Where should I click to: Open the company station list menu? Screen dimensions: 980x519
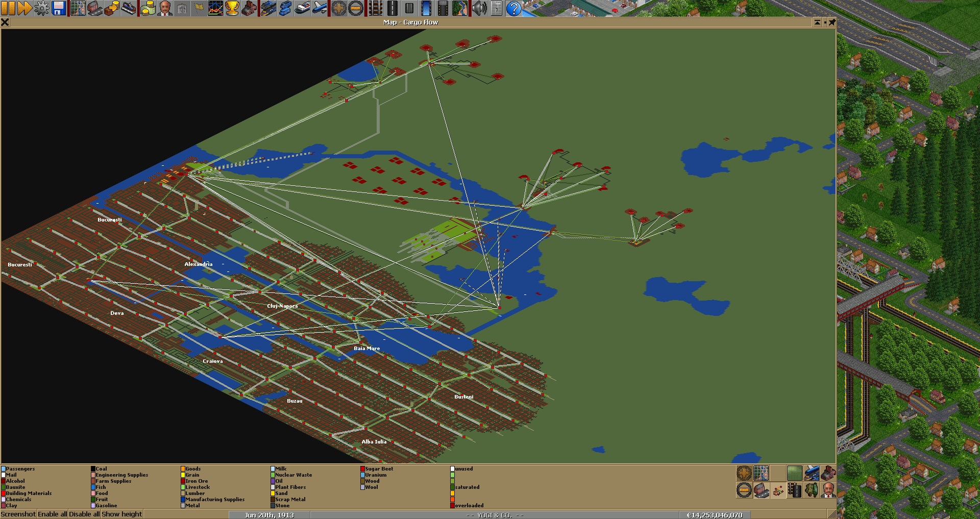tap(129, 8)
